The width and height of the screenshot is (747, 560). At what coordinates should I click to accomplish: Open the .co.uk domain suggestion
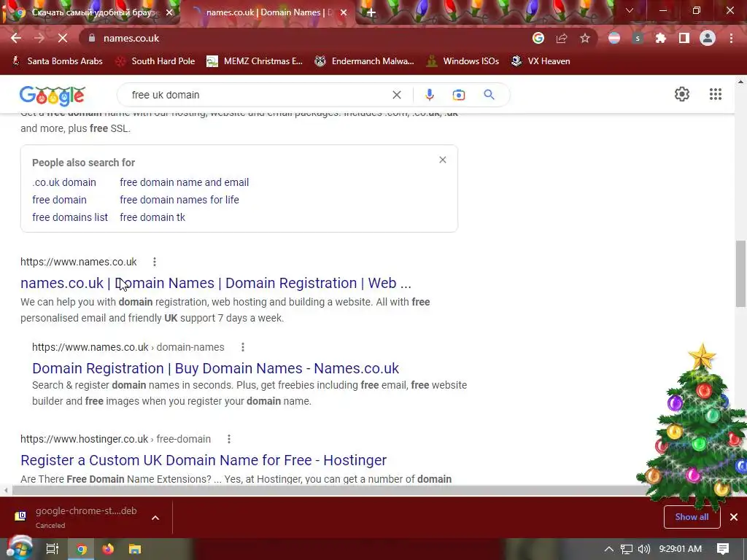point(64,182)
